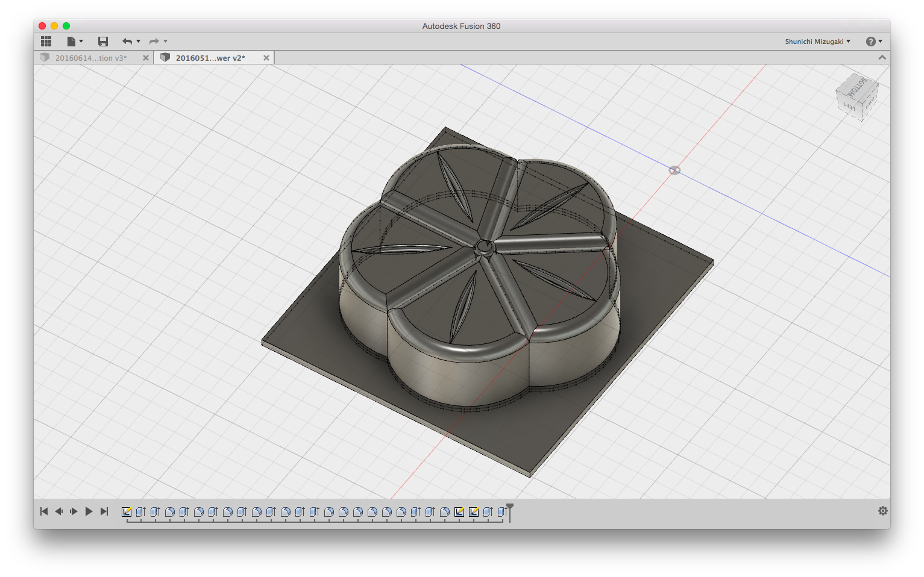Close the 2016051...wer v2* tab
The height and width of the screenshot is (577, 924).
point(266,58)
